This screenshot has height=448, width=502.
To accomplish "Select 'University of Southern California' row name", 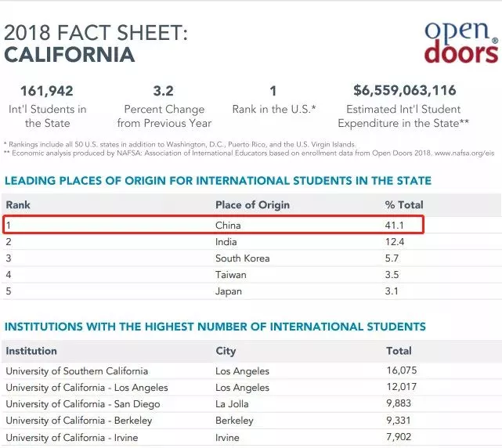I will pyautogui.click(x=77, y=371).
